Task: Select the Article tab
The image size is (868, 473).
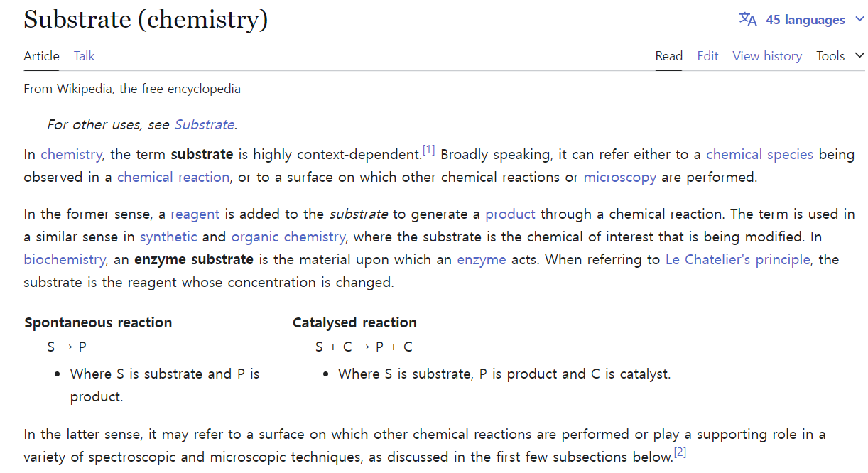Action: 41,56
